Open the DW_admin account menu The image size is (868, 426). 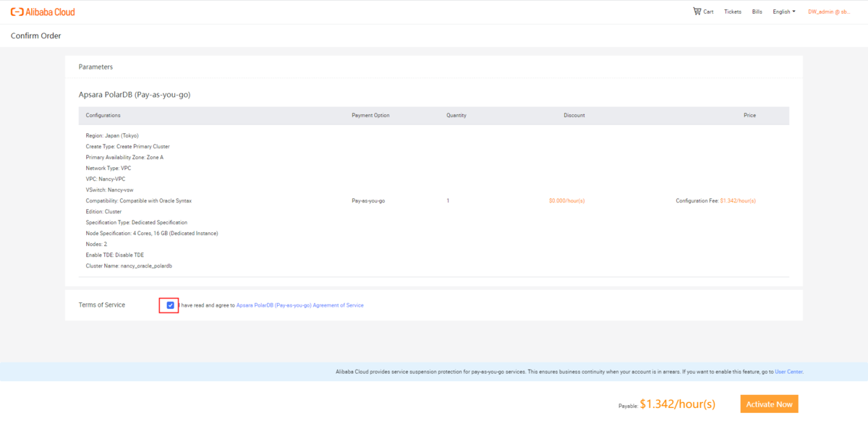(829, 12)
